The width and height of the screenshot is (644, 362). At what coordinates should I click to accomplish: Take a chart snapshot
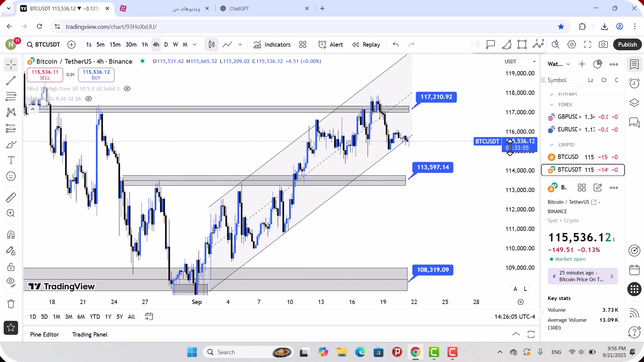(x=603, y=45)
